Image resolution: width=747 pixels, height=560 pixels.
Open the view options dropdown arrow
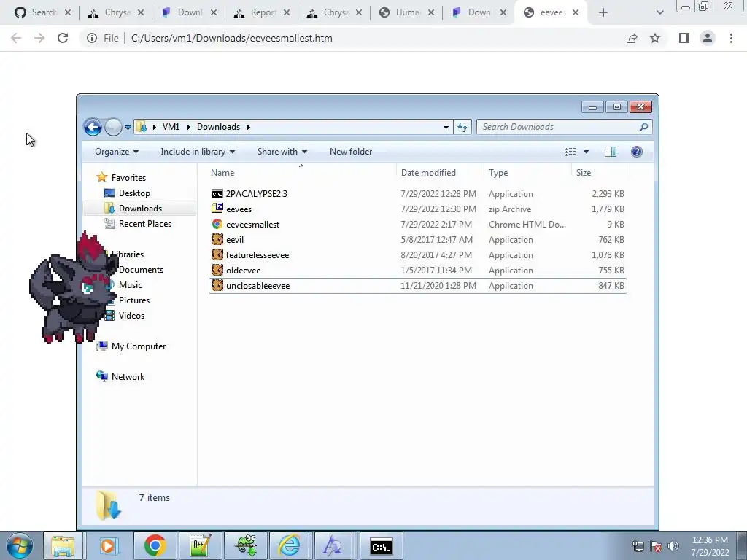(x=586, y=152)
